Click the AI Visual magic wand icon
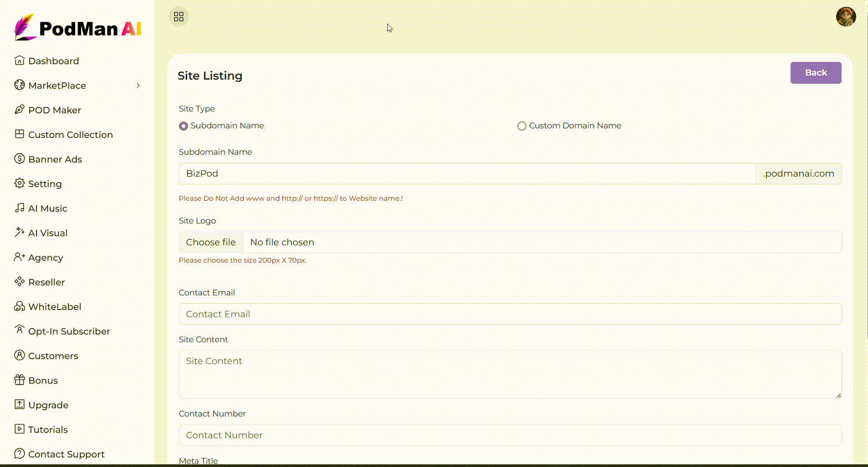The width and height of the screenshot is (868, 467). point(19,233)
